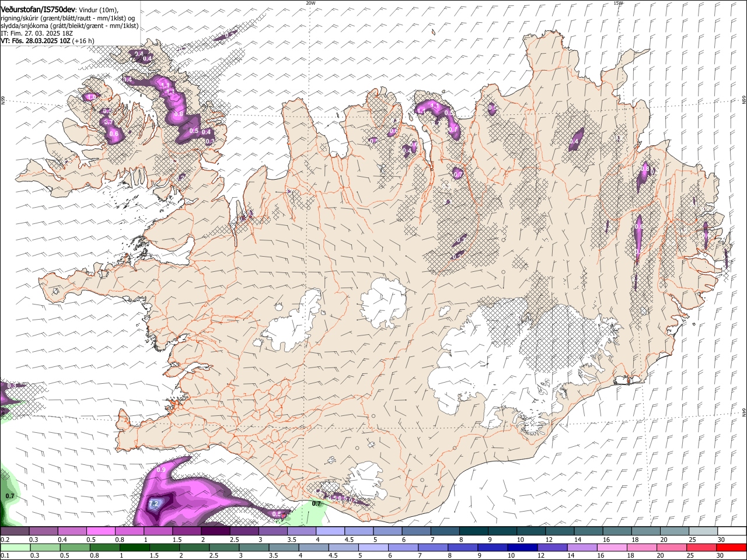This screenshot has height=560, width=747.
Task: Click the 0.1 label on the rain scale
Action: click(x=4, y=556)
